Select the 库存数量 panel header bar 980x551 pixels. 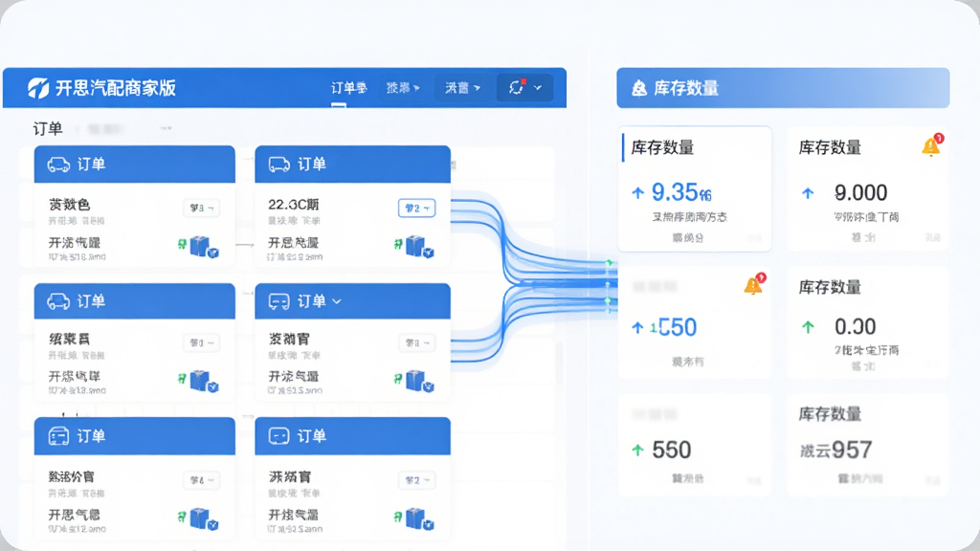tap(783, 88)
